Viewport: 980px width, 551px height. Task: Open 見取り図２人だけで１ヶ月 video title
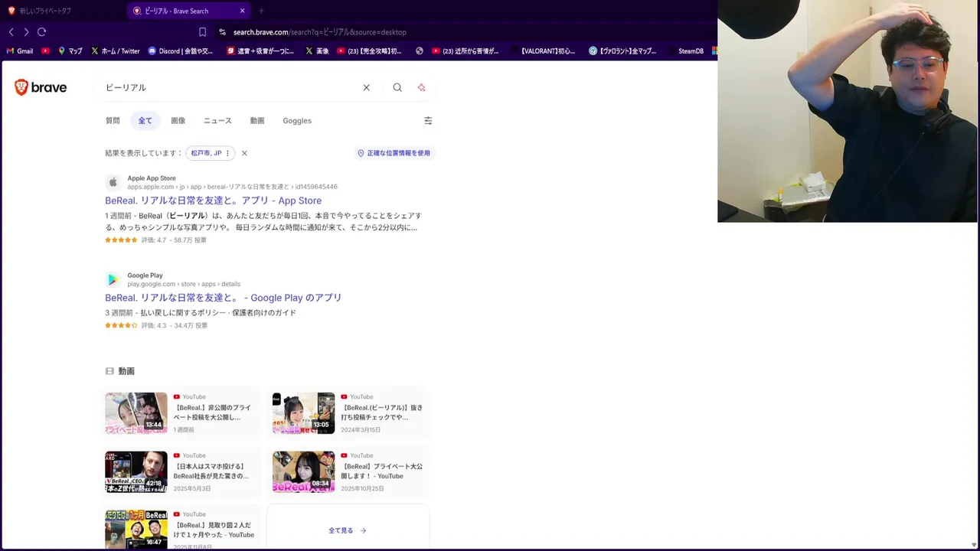tap(214, 530)
